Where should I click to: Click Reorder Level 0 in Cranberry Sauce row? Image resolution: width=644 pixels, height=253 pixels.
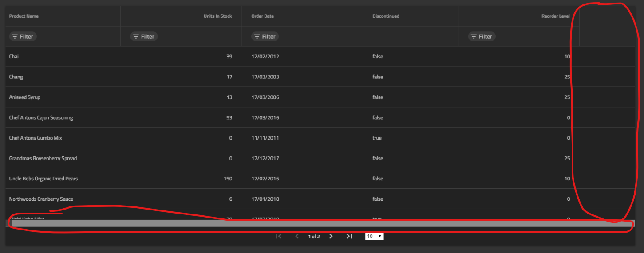coord(569,199)
